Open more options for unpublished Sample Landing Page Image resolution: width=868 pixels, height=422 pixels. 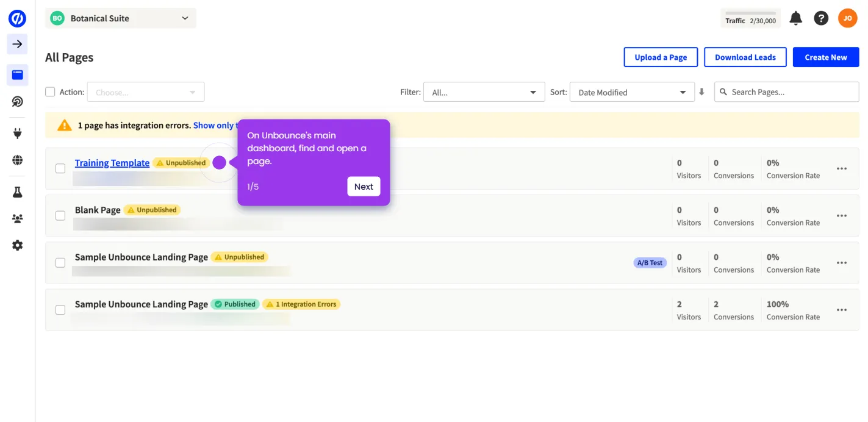tap(842, 263)
